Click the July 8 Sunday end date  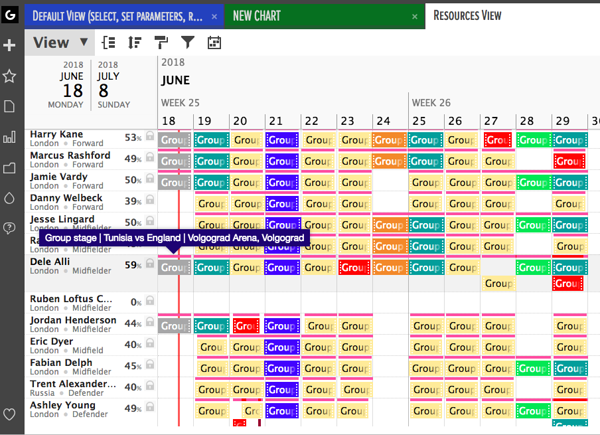114,85
